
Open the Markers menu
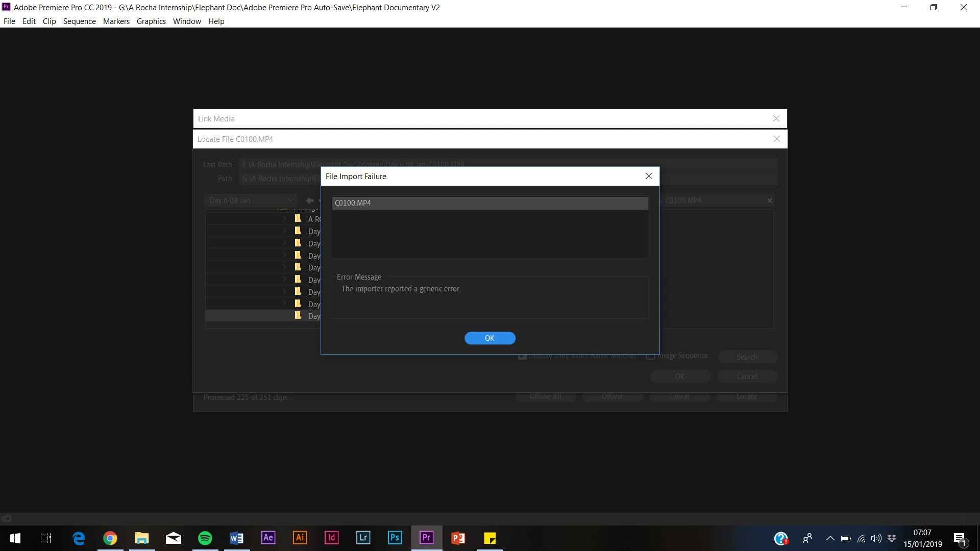[116, 21]
